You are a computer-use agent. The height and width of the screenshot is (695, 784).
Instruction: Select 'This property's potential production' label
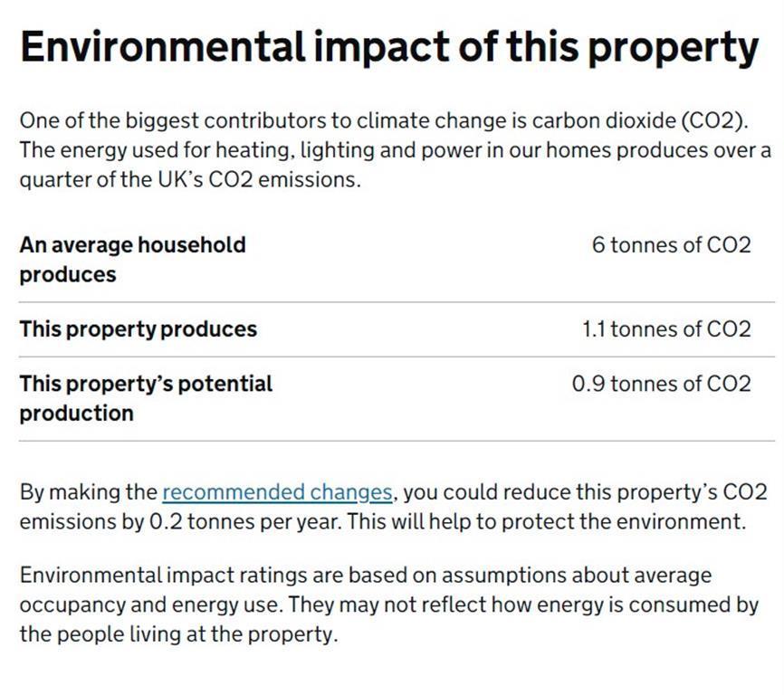tap(146, 398)
